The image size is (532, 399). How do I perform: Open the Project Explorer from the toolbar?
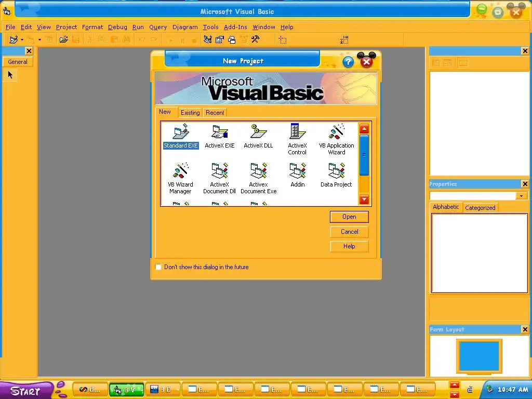click(x=208, y=39)
